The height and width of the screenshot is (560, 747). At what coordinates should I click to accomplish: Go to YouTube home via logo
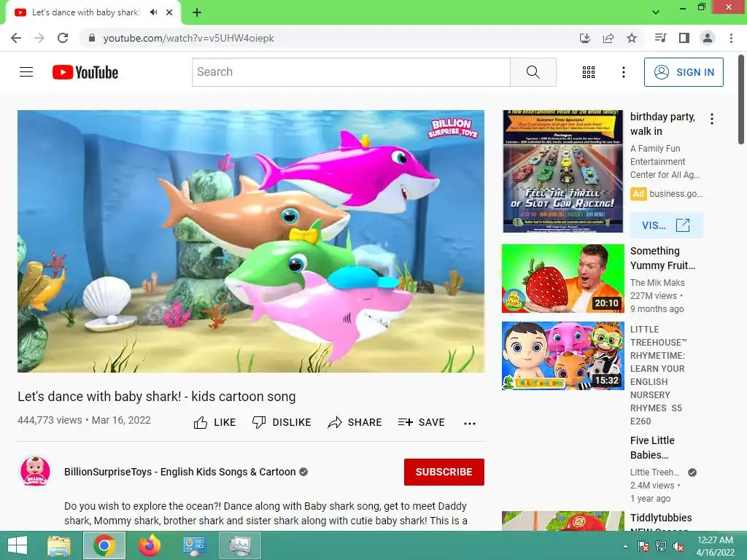click(x=85, y=72)
